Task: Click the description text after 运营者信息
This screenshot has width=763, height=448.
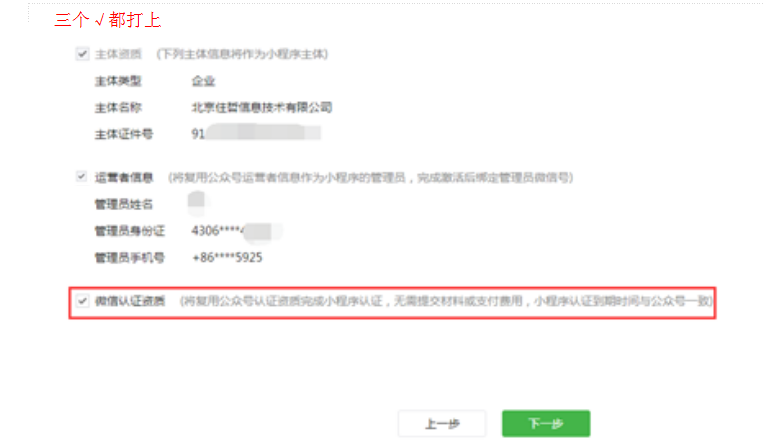Action: (x=371, y=178)
